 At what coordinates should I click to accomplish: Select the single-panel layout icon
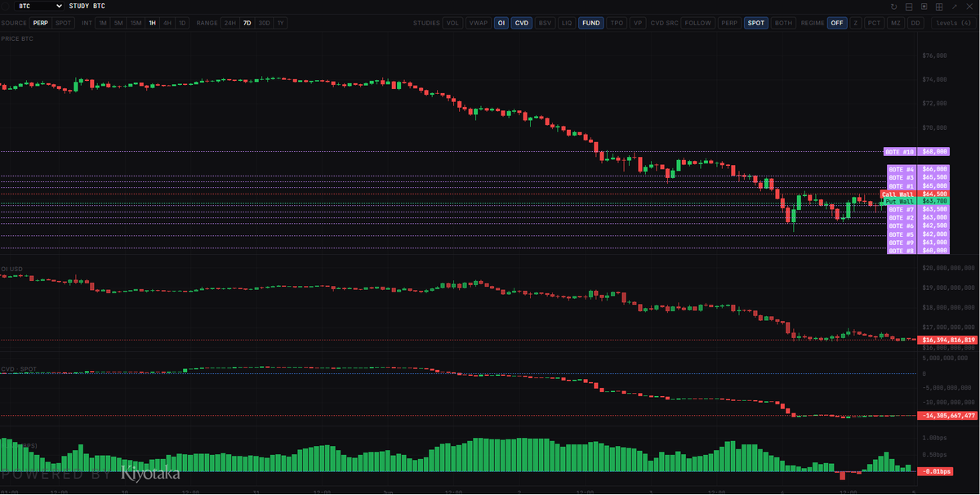(924, 7)
